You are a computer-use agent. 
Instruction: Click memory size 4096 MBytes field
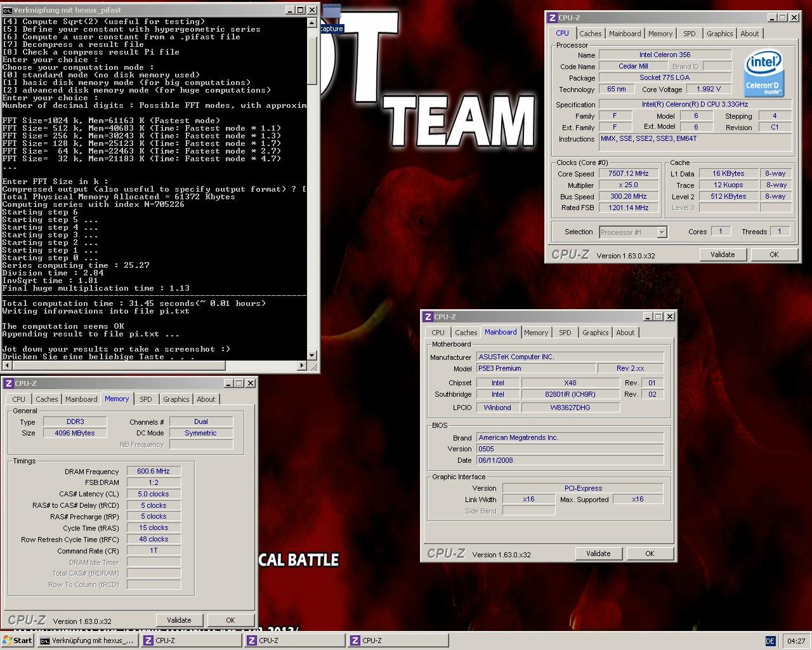click(75, 433)
